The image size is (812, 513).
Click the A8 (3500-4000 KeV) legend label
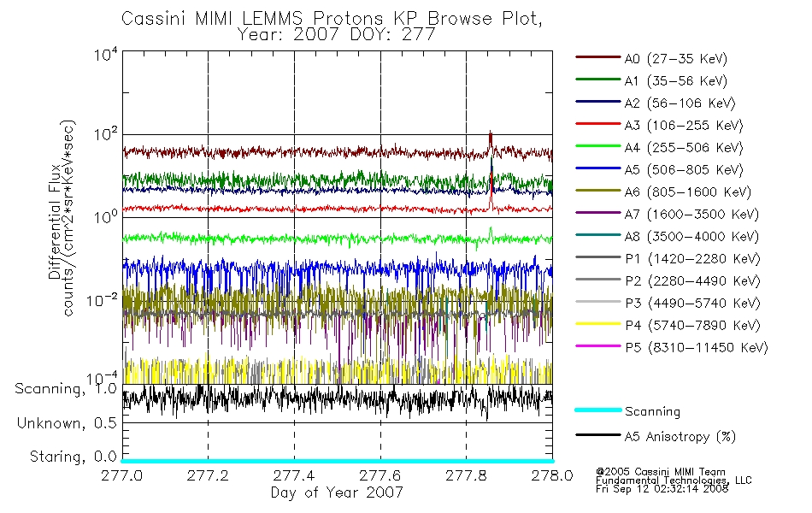click(691, 237)
